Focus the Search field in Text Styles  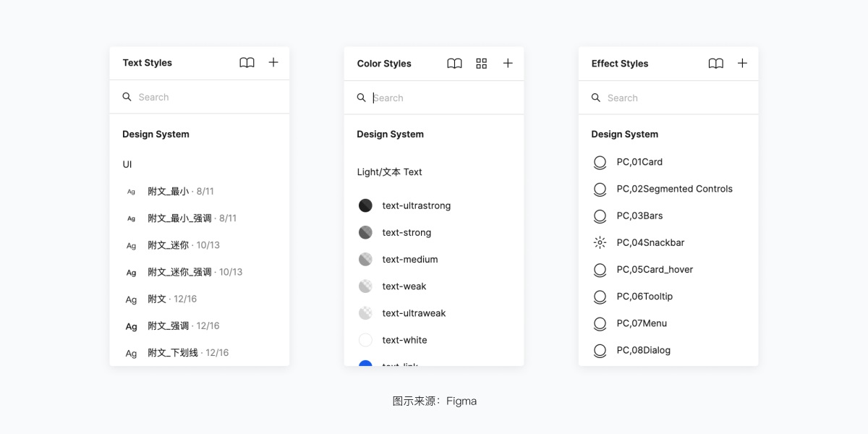point(200,97)
